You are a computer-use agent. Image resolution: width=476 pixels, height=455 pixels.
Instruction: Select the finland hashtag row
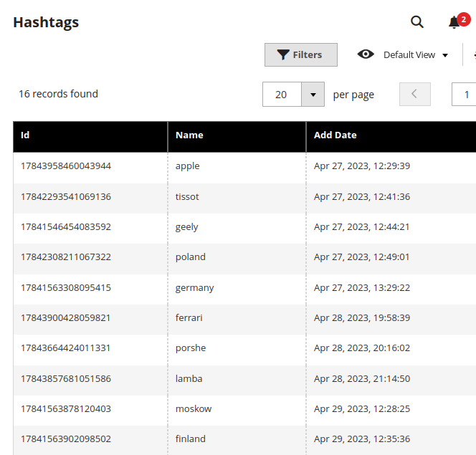[x=244, y=440]
